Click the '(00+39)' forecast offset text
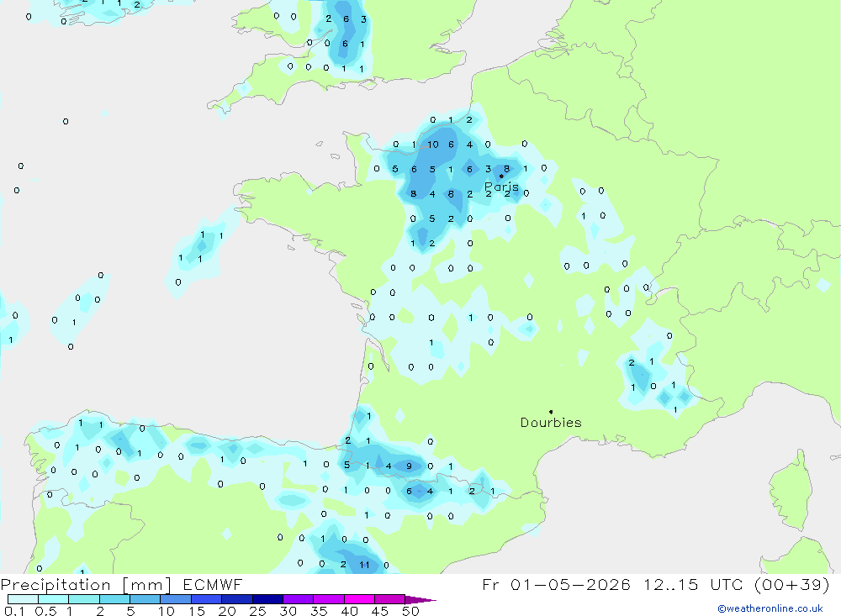The width and height of the screenshot is (841, 616). click(792, 584)
